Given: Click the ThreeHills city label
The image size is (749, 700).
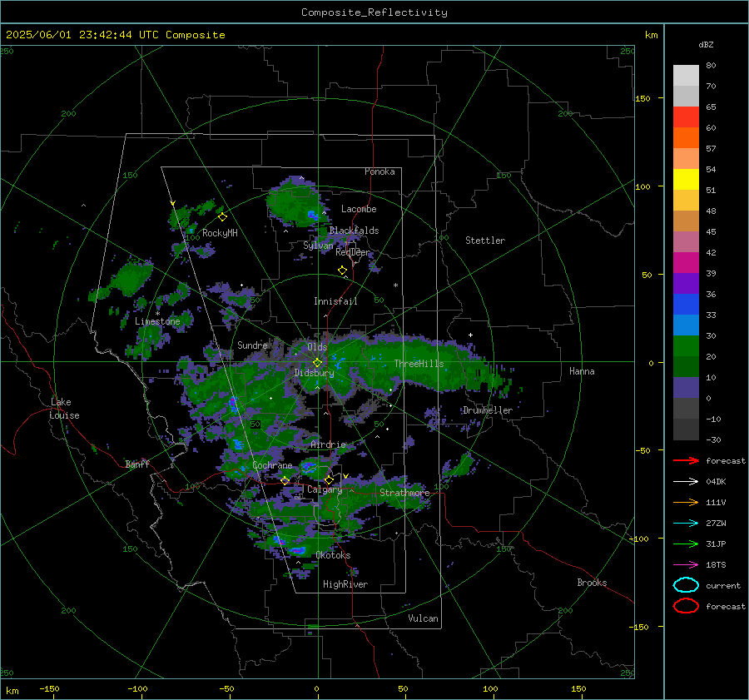Looking at the screenshot, I should 419,364.
